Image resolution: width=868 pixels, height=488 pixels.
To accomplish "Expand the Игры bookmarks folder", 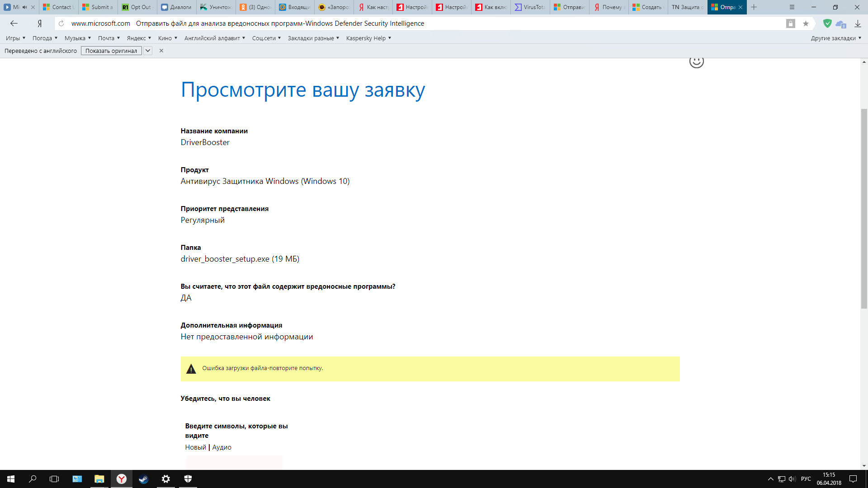I will [15, 38].
